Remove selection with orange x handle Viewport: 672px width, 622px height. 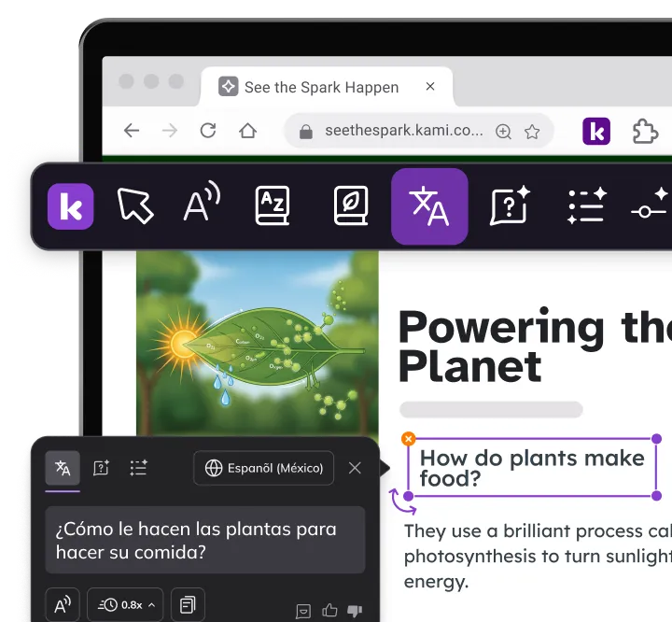pyautogui.click(x=409, y=438)
